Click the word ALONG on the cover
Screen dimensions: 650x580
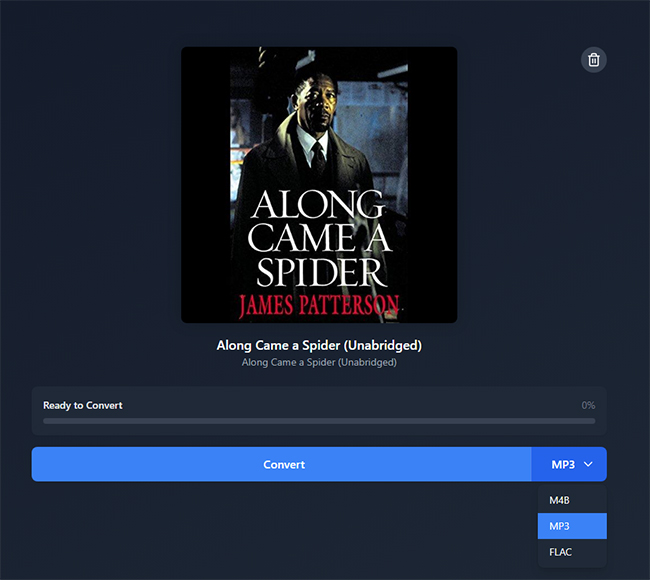[318, 205]
